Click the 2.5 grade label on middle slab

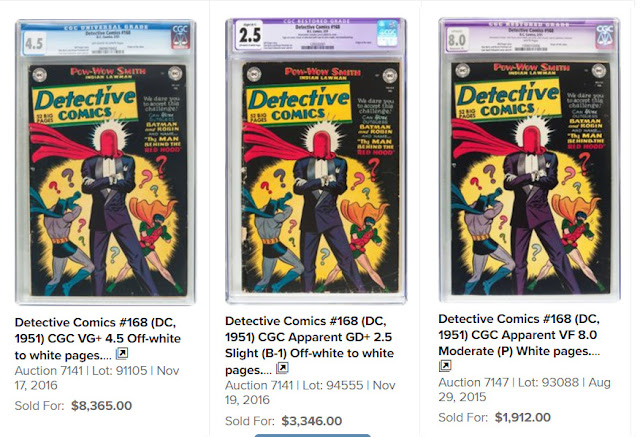pyautogui.click(x=249, y=35)
